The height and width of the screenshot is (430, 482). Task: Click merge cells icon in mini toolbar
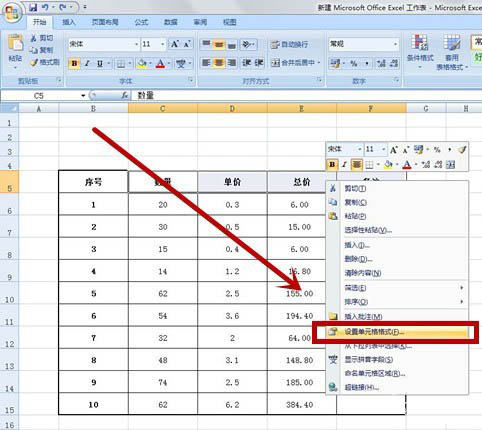coord(450,164)
